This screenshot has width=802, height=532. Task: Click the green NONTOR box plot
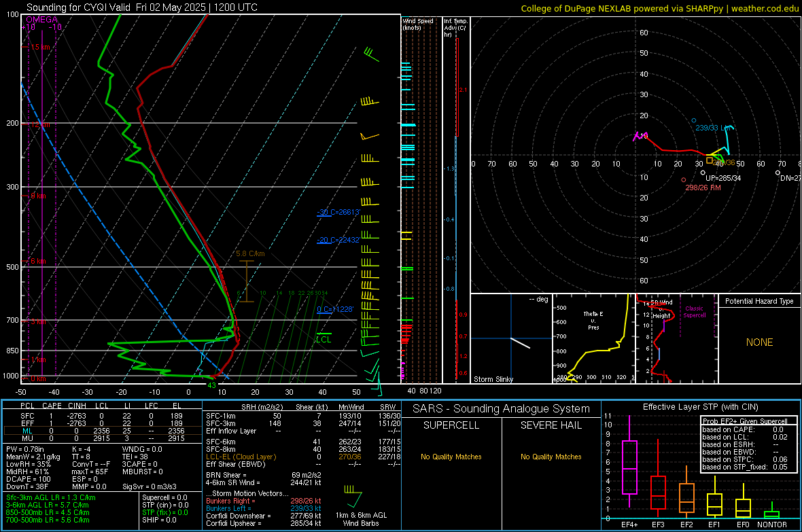click(772, 510)
